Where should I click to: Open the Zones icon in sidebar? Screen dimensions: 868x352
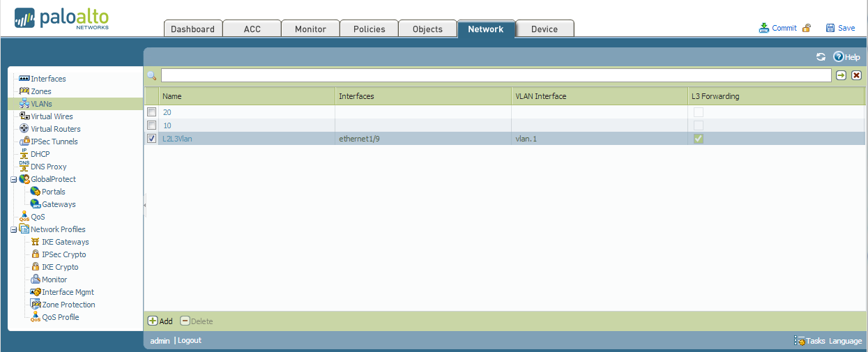[x=24, y=91]
